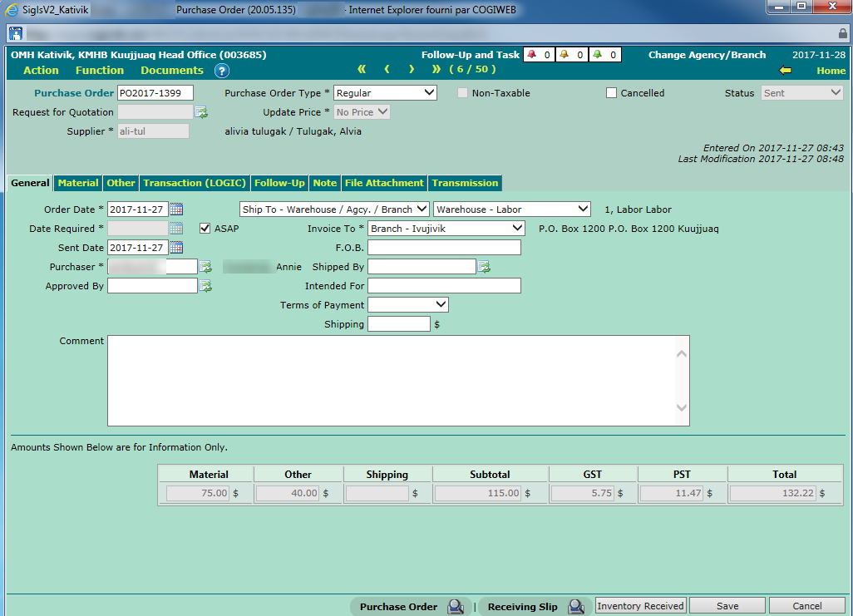Switch to the Material tab
Viewport: 853px width, 616px height.
click(x=78, y=183)
